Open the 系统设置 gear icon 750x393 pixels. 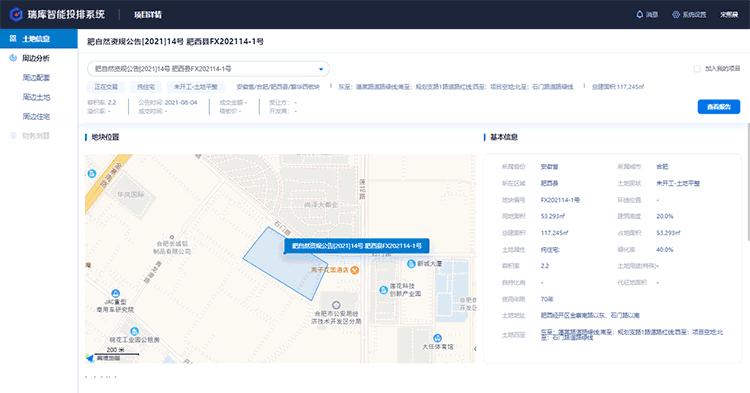(x=676, y=14)
